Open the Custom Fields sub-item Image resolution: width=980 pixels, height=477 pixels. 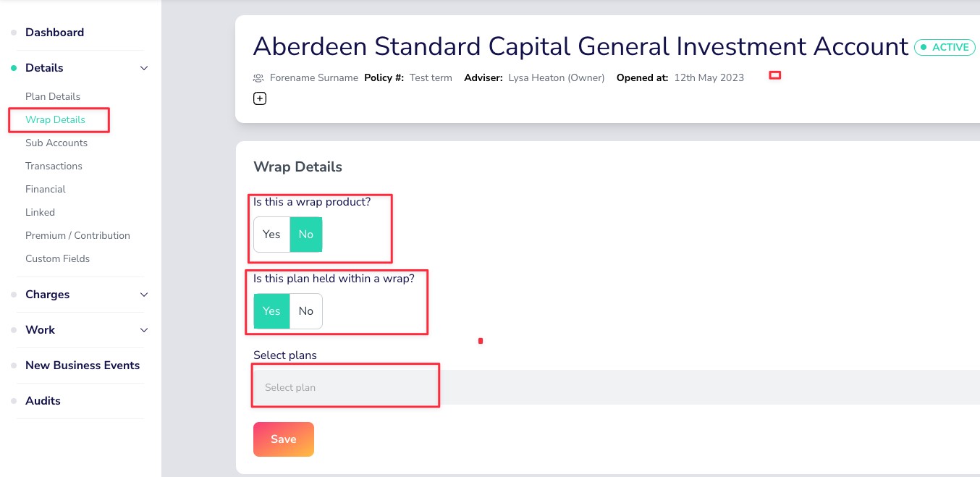[x=57, y=258]
